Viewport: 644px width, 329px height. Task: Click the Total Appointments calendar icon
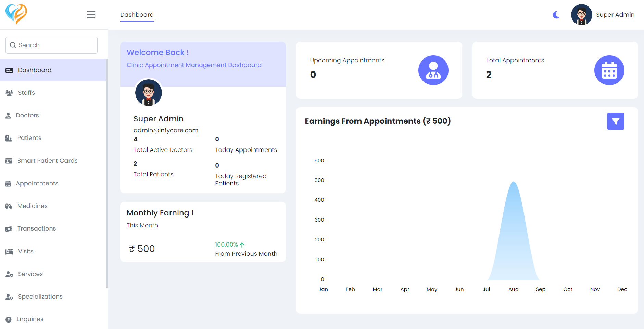609,70
